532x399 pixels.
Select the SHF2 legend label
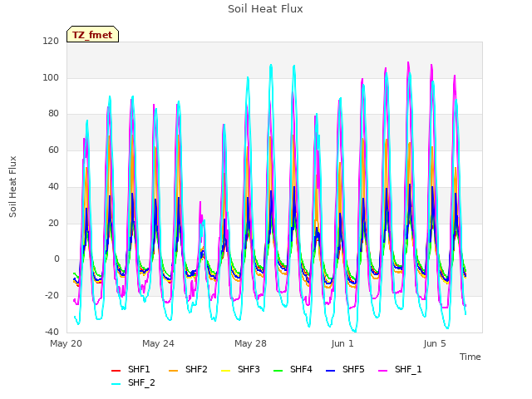196,369
